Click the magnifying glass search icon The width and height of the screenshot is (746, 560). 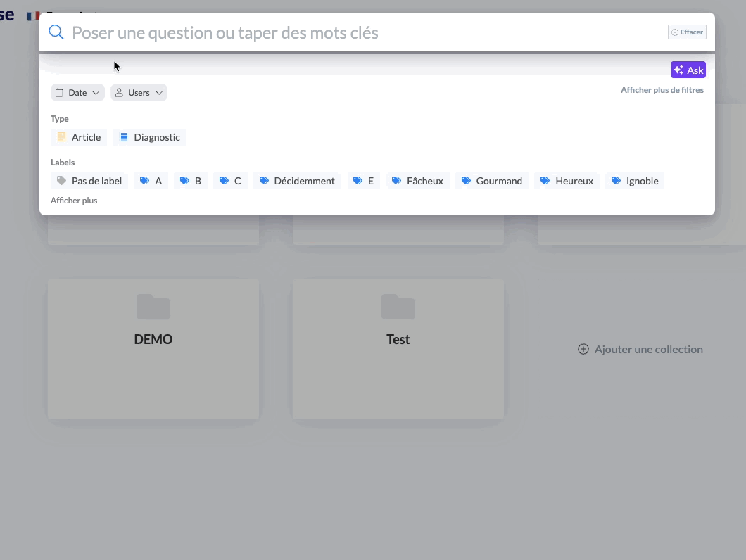[56, 32]
